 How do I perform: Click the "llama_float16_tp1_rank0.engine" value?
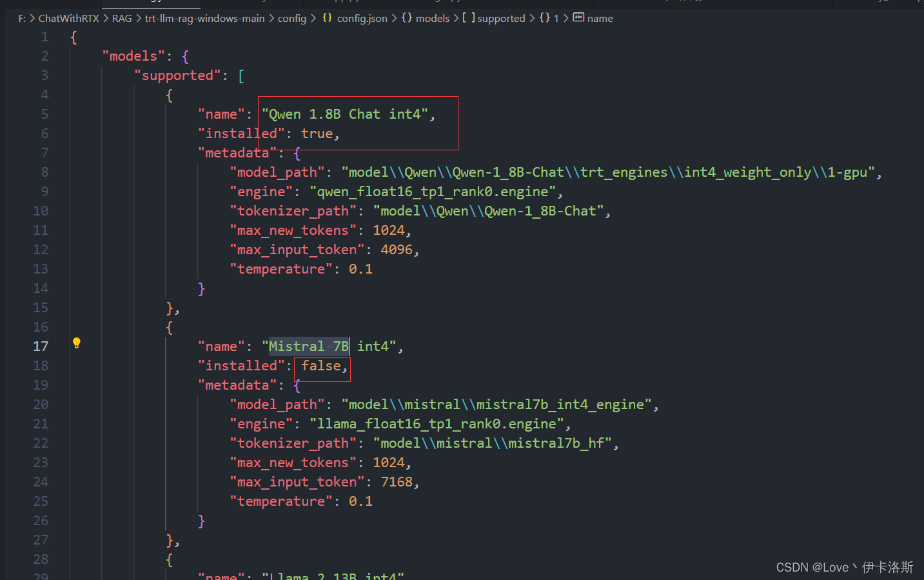pos(436,424)
